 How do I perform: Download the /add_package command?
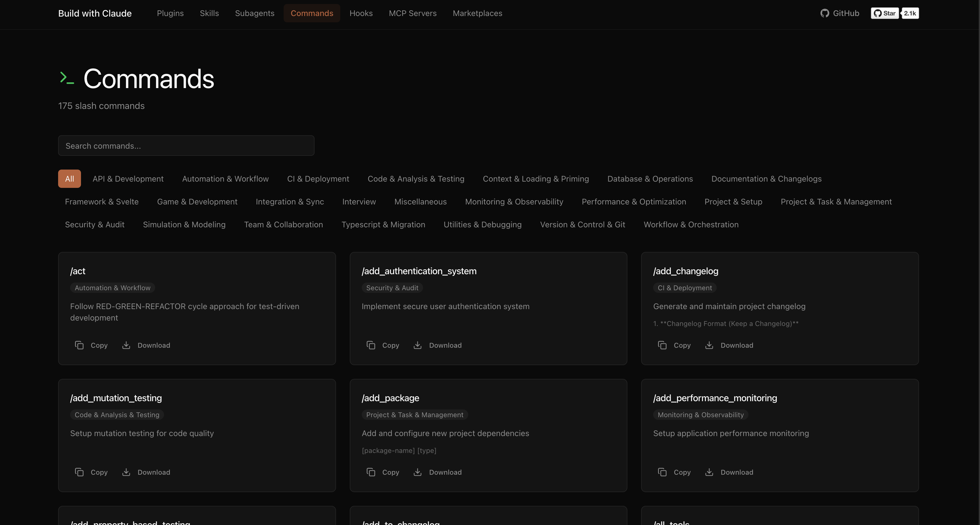(438, 472)
